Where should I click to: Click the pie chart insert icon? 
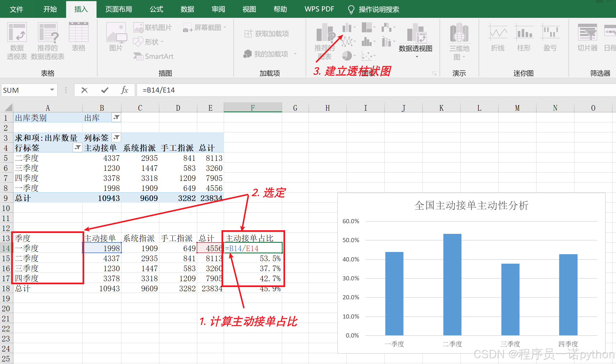[x=347, y=56]
